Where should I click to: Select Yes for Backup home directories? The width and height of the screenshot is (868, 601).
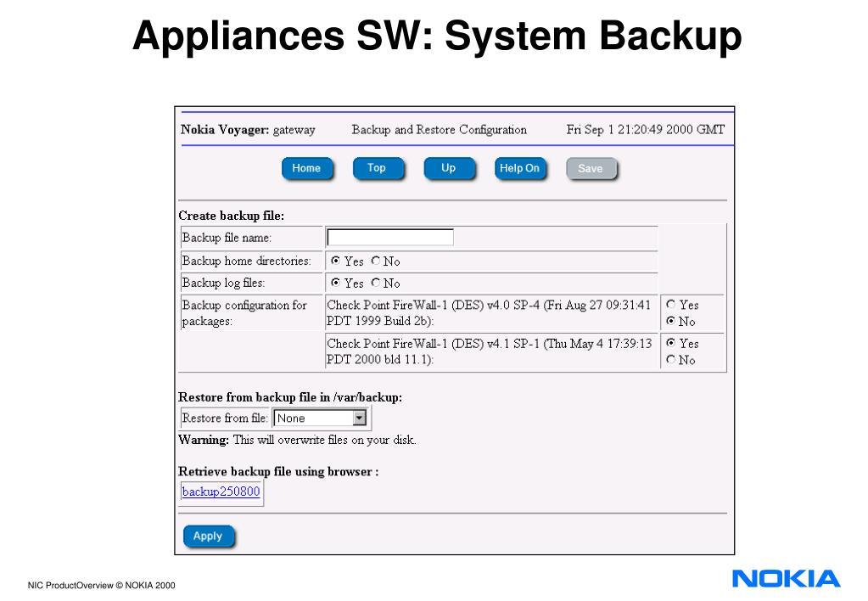point(335,261)
